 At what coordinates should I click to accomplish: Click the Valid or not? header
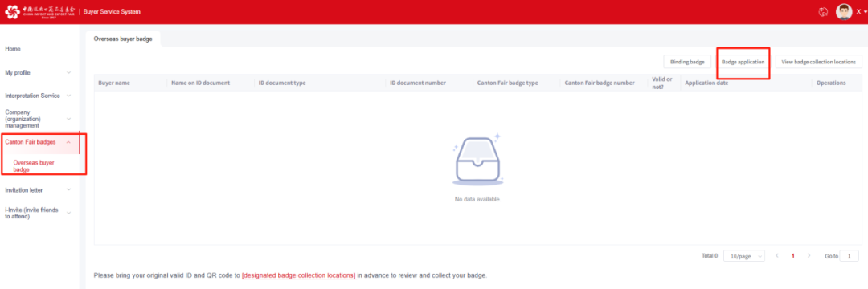662,83
